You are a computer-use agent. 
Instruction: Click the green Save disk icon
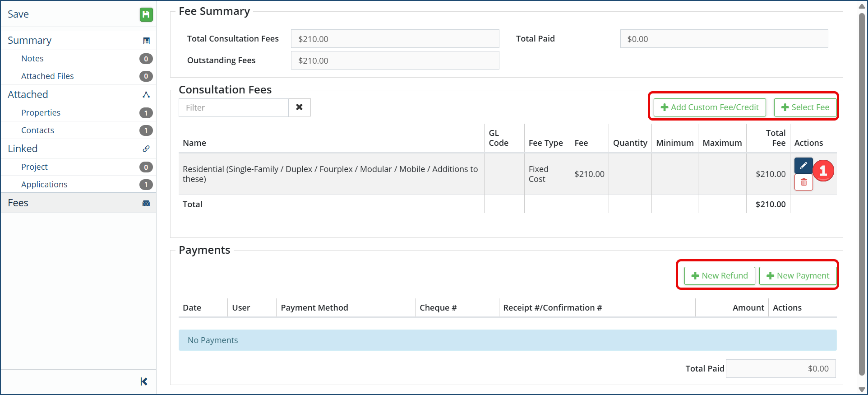click(x=146, y=14)
